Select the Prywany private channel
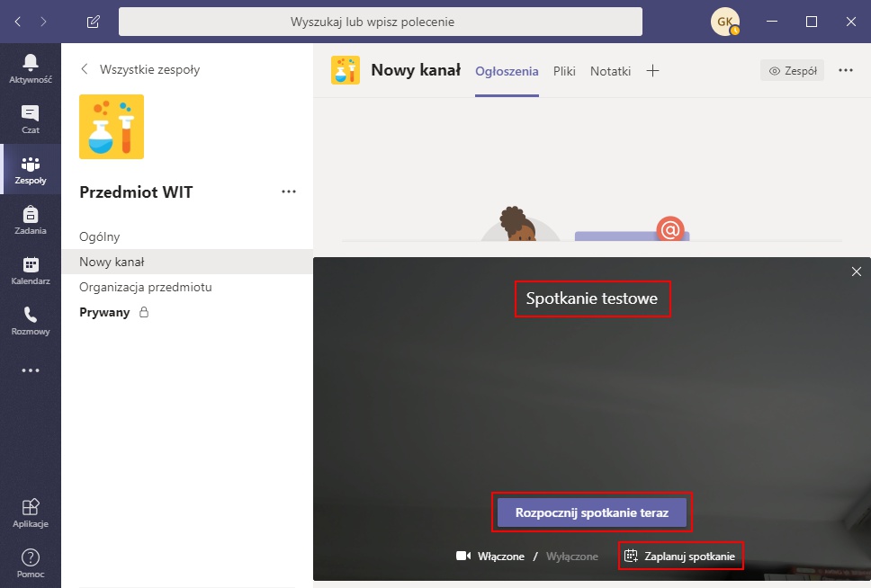The width and height of the screenshot is (871, 588). [187, 312]
